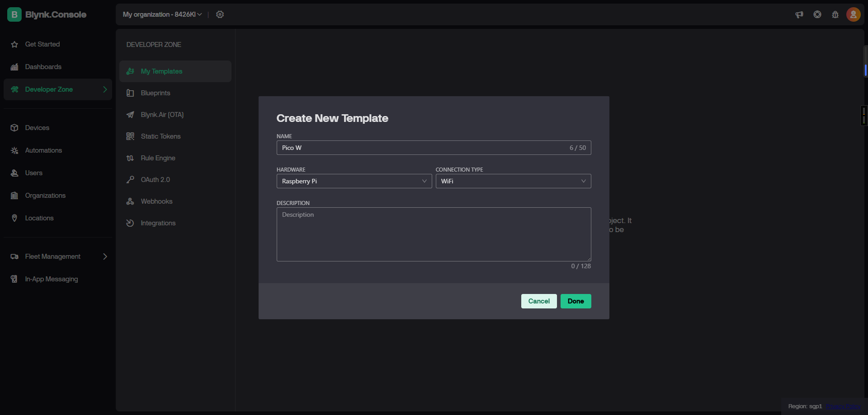Click the Webhooks icon
This screenshot has height=415, width=868.
coord(130,201)
